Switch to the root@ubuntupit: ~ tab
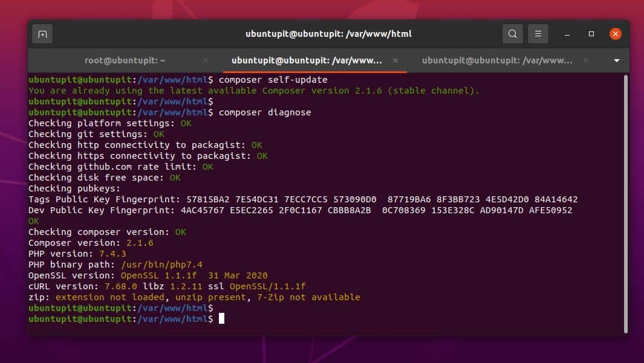This screenshot has height=363, width=644. tap(125, 61)
